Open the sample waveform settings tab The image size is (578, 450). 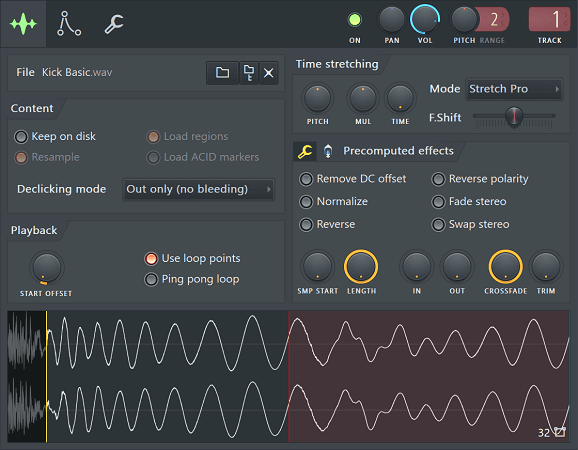(23, 24)
